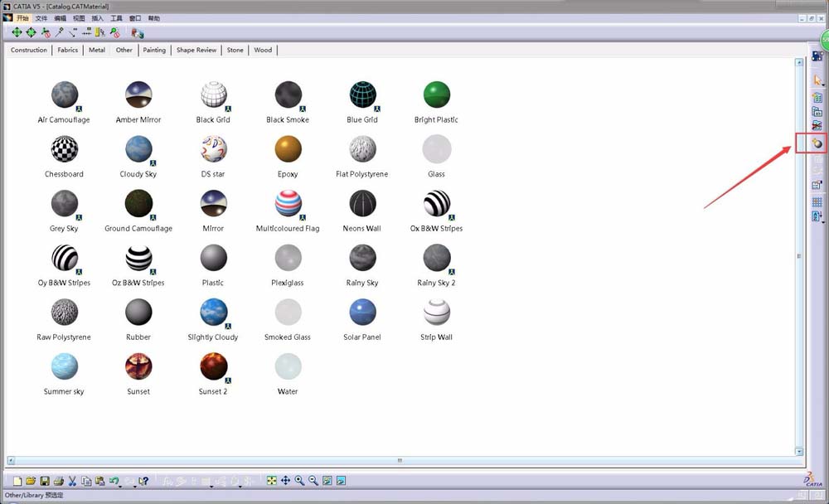Select the Epoxy golden sphere
This screenshot has width=829, height=504.
coord(288,149)
